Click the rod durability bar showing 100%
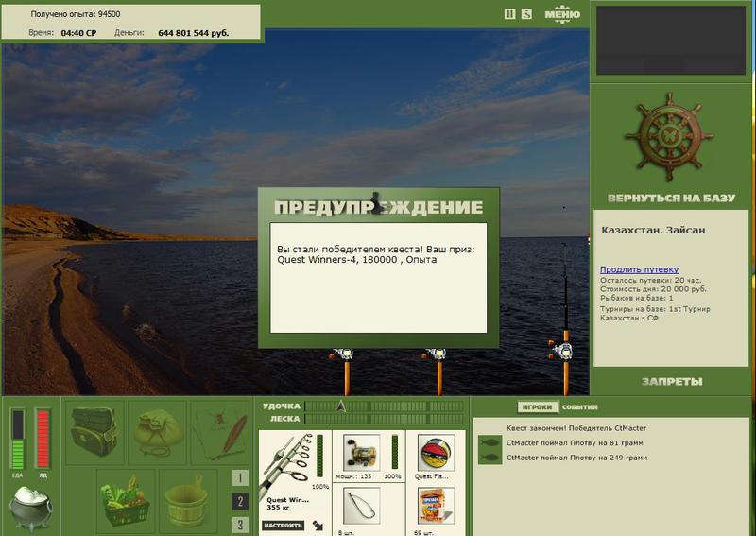The width and height of the screenshot is (756, 536). [319, 456]
